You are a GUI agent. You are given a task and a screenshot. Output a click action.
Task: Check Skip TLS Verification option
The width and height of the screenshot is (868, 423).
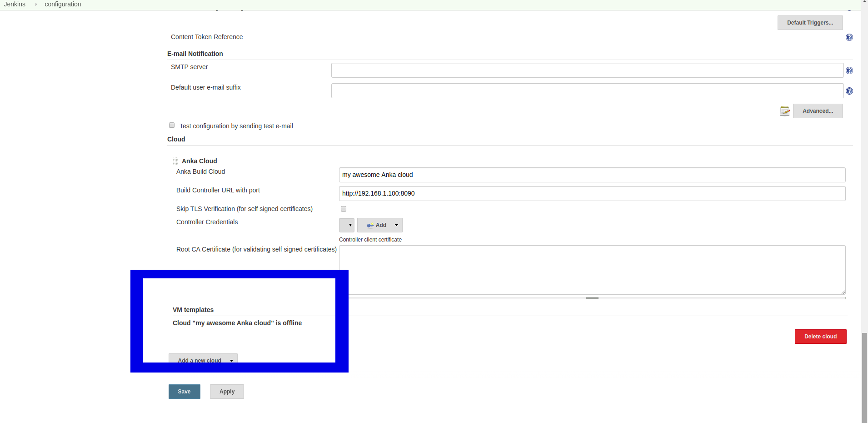[344, 209]
